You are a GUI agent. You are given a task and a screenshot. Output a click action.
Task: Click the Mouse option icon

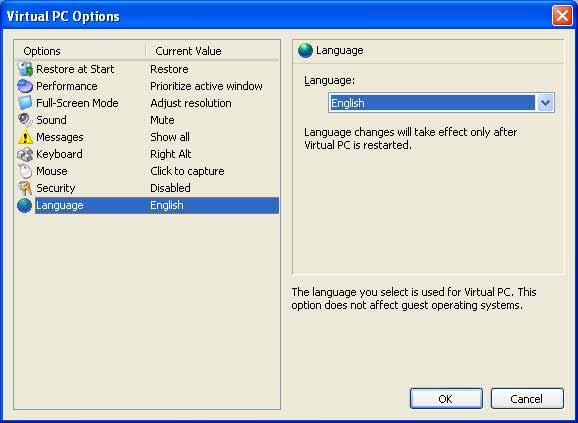[25, 171]
